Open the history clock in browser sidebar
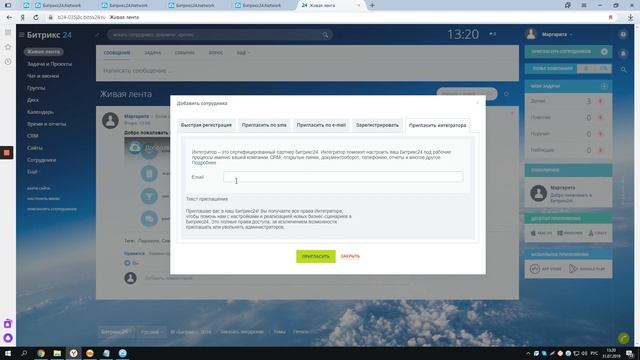 (x=8, y=62)
